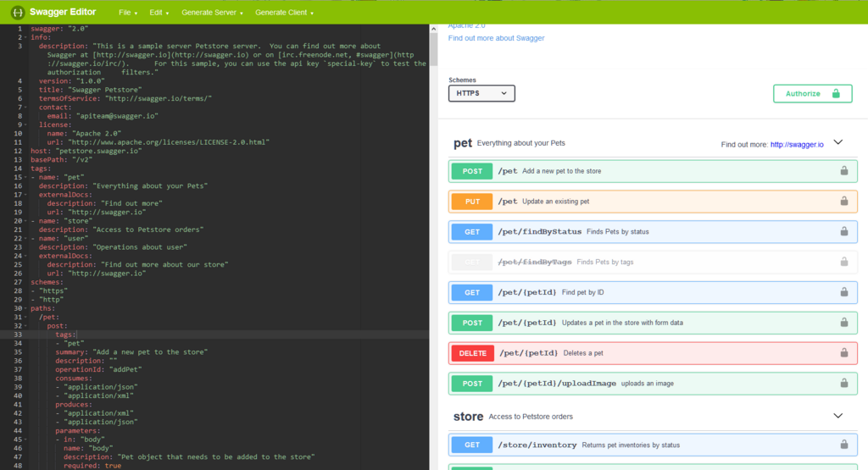Toggle code fold arrow at line 2
Screen dimensions: 868x470
(x=25, y=37)
